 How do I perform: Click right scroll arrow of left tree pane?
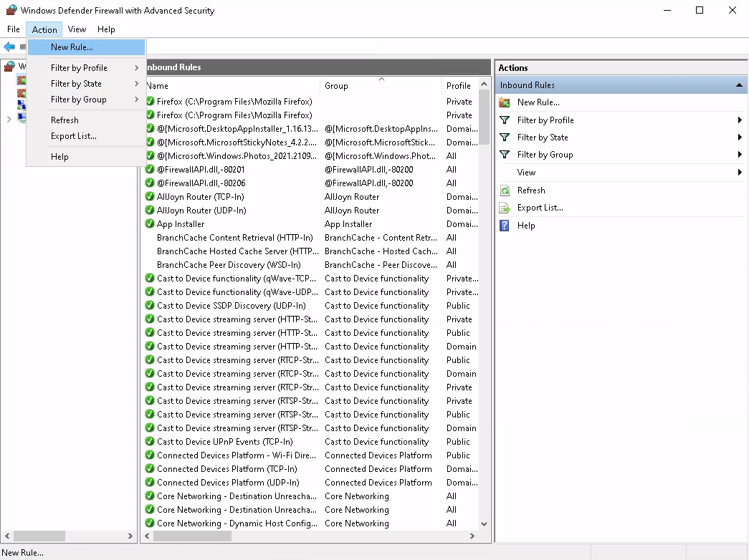point(130,536)
